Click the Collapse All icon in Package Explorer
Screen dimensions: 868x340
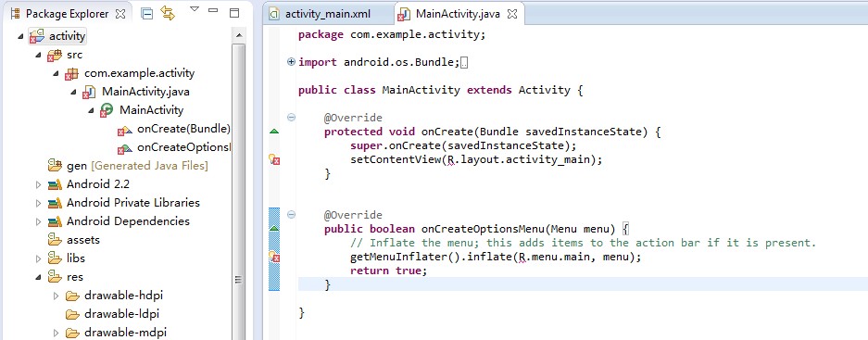pyautogui.click(x=146, y=13)
